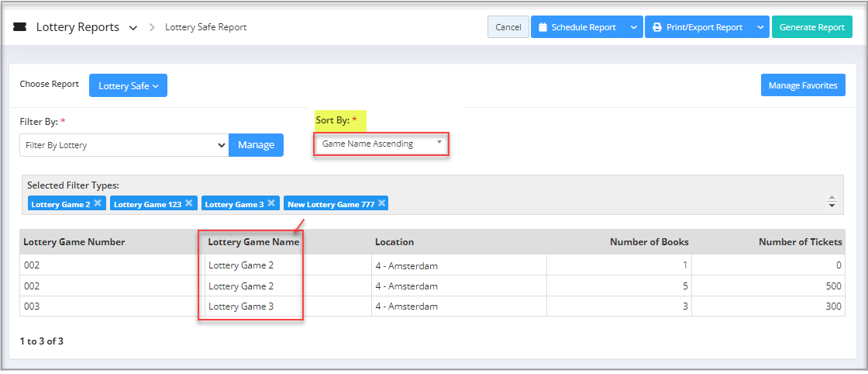Click the filter types panel resize handle

832,202
